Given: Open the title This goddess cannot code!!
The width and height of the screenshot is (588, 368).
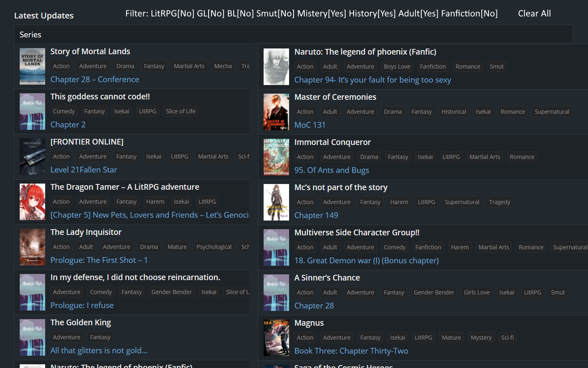Looking at the screenshot, I should (100, 97).
